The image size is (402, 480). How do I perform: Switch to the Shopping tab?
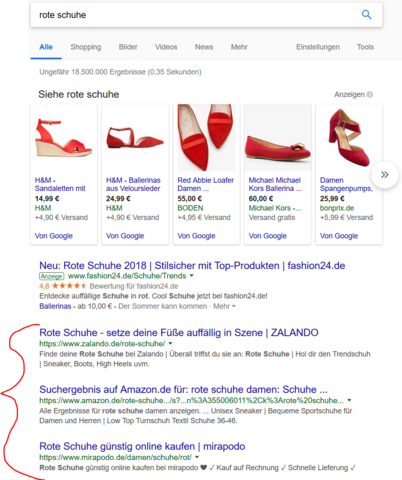[86, 47]
